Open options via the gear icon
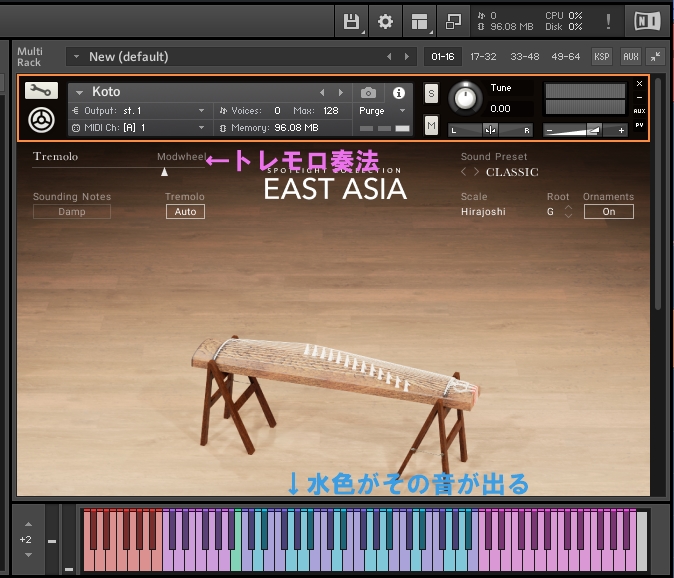The width and height of the screenshot is (674, 578). (385, 21)
